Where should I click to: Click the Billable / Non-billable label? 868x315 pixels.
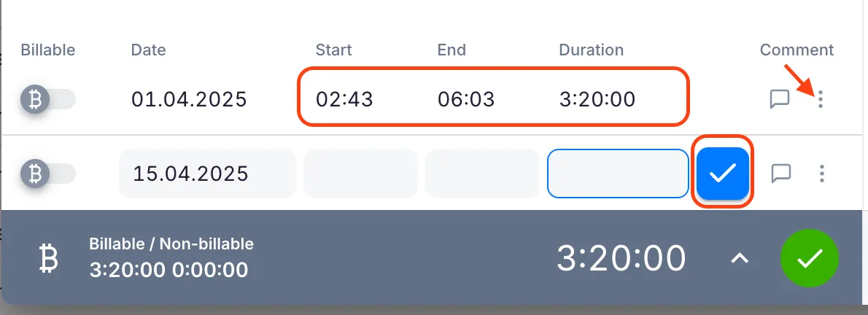coord(171,244)
